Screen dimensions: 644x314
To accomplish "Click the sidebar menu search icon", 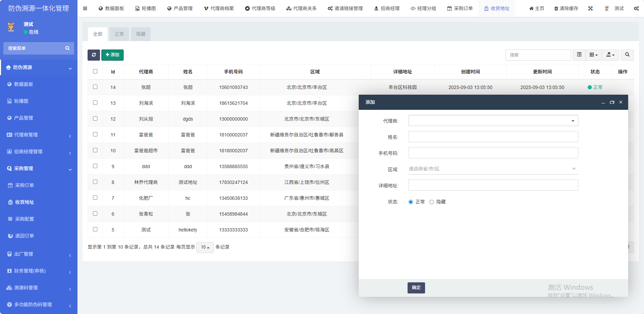I will point(67,48).
